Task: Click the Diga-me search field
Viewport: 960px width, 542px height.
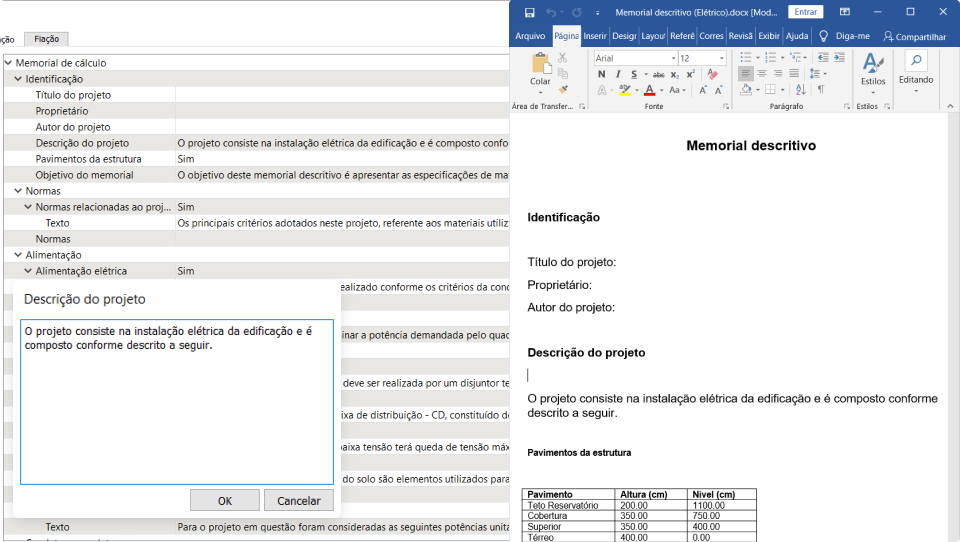Action: coord(852,36)
